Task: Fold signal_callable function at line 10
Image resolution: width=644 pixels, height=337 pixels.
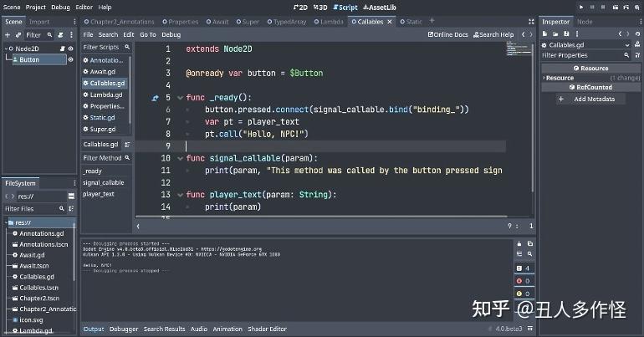Action: [x=180, y=158]
